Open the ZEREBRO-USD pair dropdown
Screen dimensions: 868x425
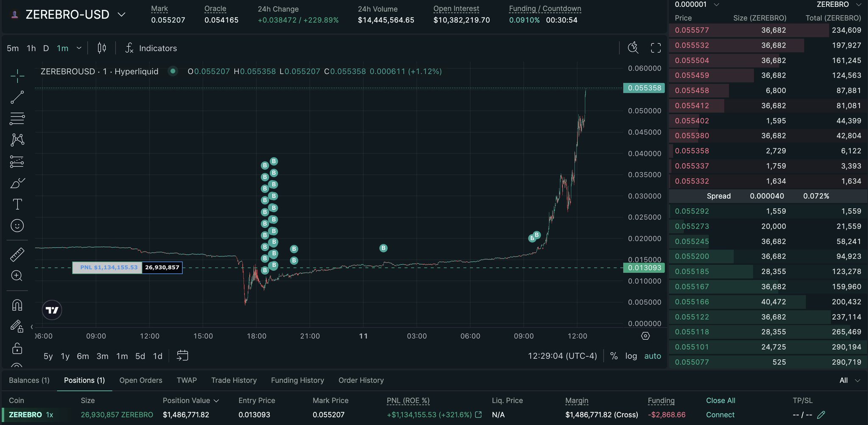point(121,14)
